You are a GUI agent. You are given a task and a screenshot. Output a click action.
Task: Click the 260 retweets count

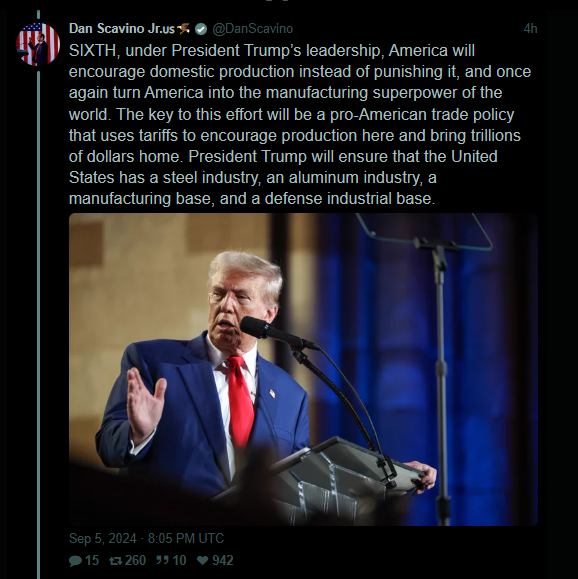pos(136,561)
